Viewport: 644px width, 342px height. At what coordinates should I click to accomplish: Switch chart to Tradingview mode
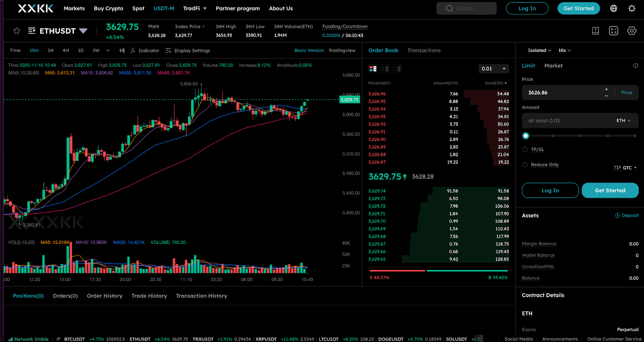[342, 51]
